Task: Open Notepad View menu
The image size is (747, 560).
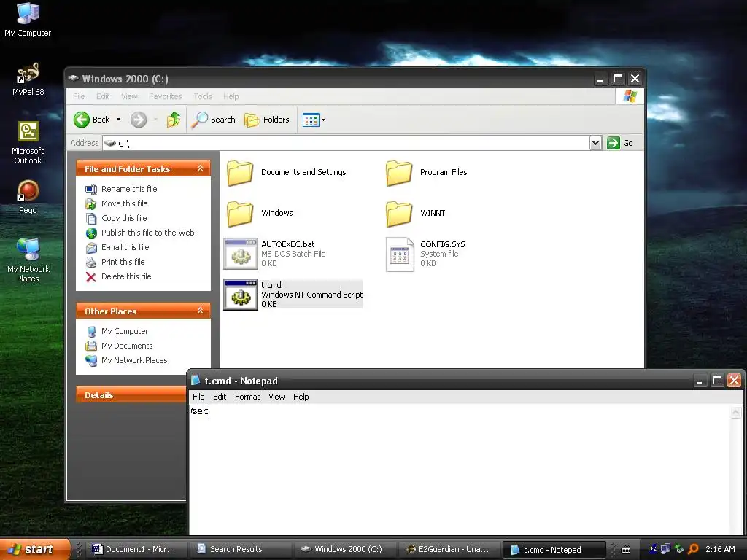Action: tap(276, 397)
